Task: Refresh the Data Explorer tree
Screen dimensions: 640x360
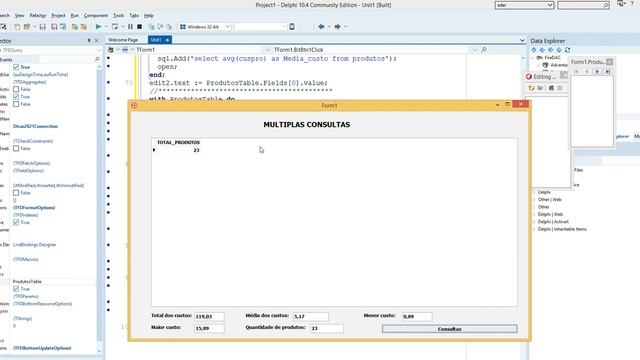Action: 567,50
